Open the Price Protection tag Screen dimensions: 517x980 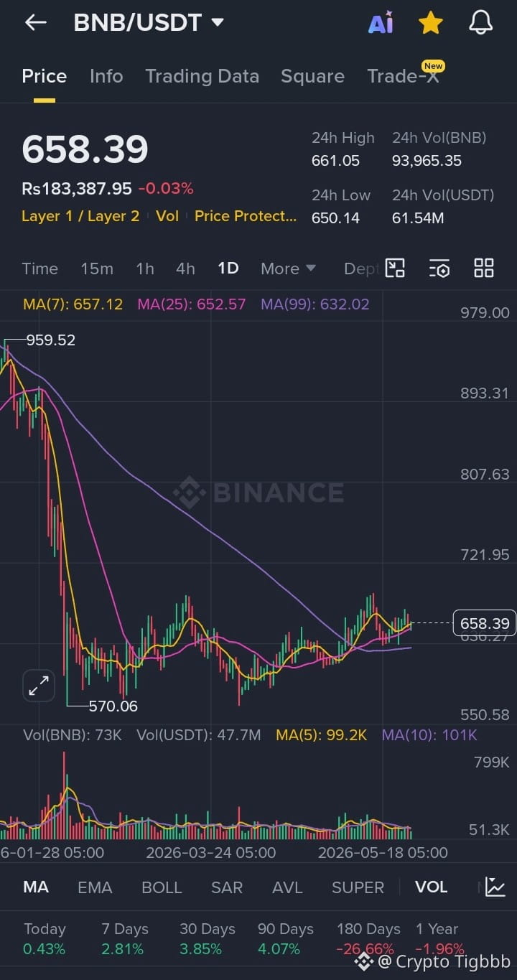pos(246,215)
